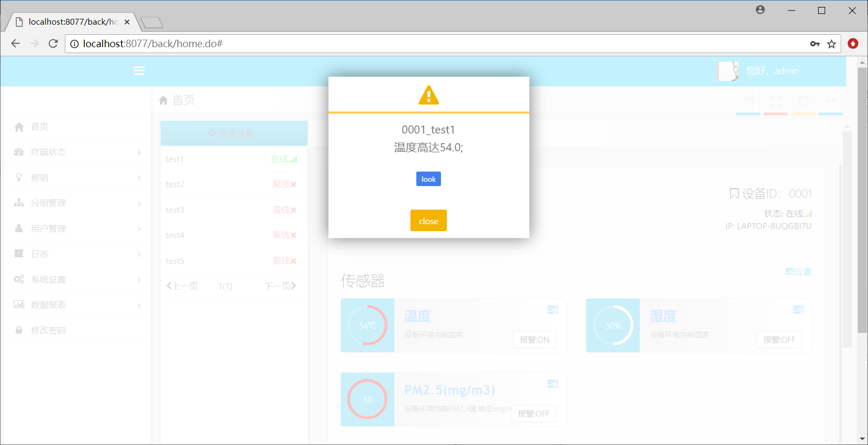Viewport: 868px width, 445px height.
Task: Select device test1 in the list
Action: [234, 159]
